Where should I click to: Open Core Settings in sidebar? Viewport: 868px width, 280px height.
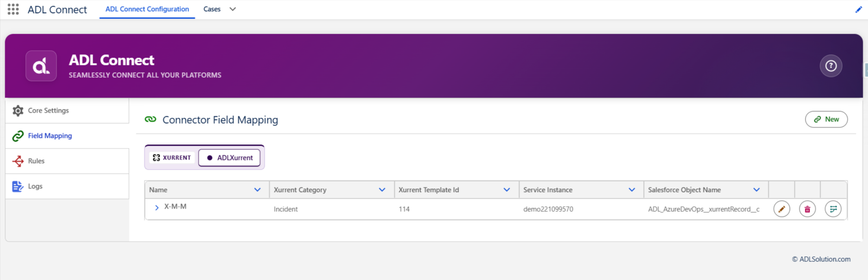[67, 111]
